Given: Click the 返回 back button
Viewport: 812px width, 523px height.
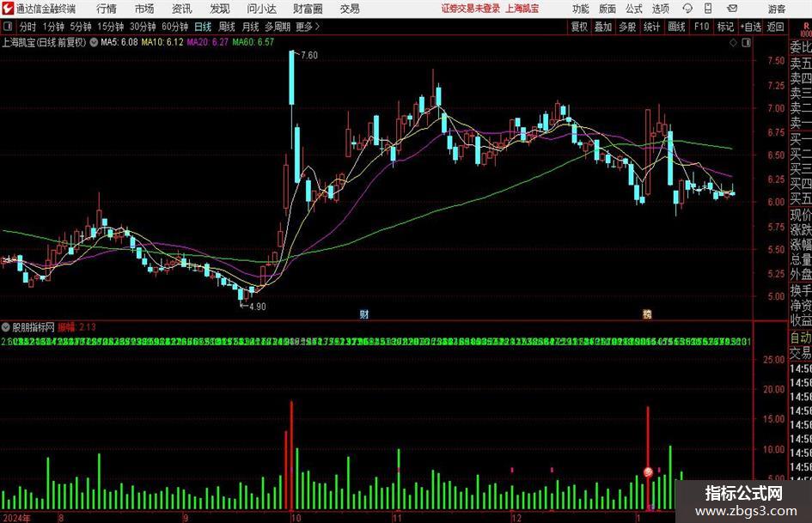Looking at the screenshot, I should tap(775, 27).
